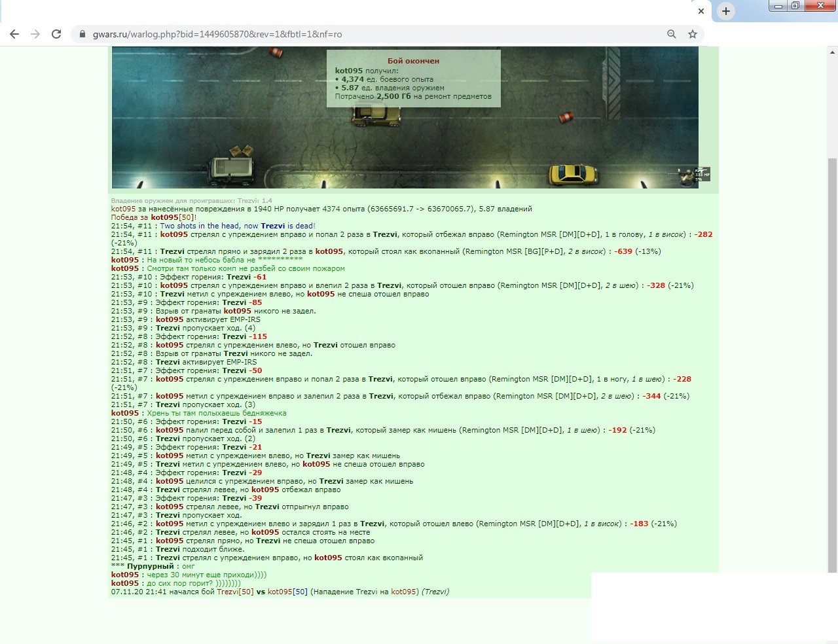Click kot095 before 'до сих пор горит' message
The width and height of the screenshot is (838, 644).
click(x=125, y=584)
